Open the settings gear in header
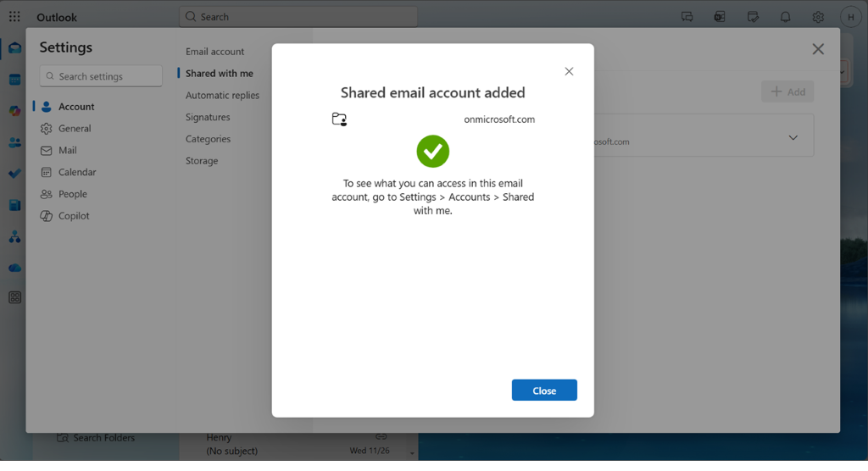 point(818,17)
